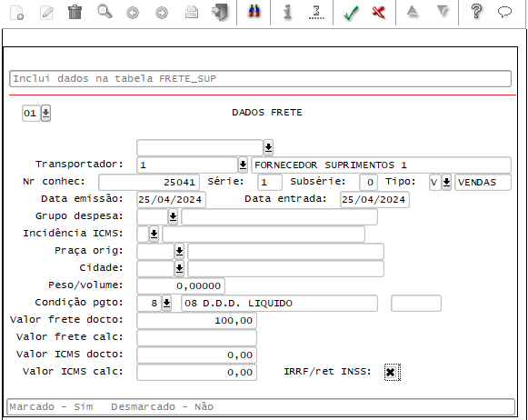Click the Incidência ICMS code field
This screenshot has width=528, height=420.
click(143, 234)
